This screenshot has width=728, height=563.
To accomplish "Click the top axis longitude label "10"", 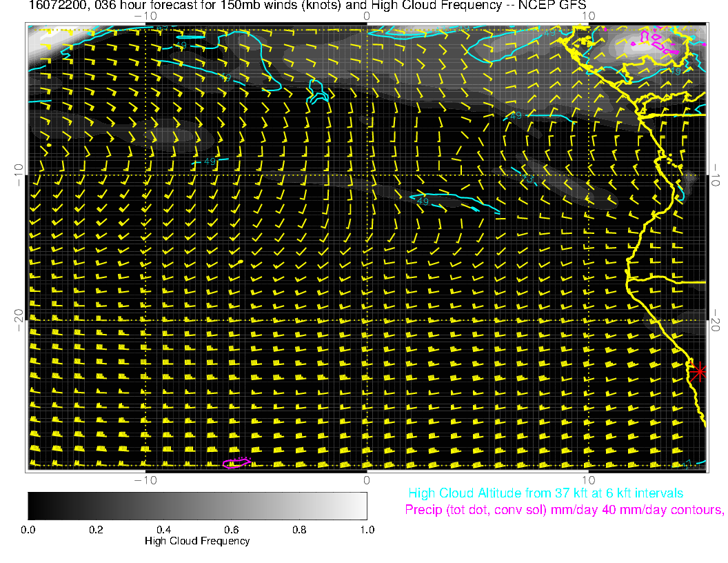I will tap(588, 16).
